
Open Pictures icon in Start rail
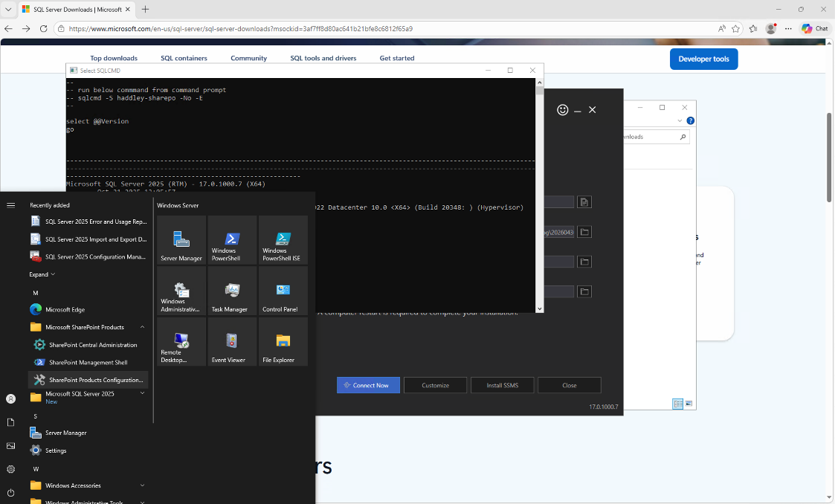[x=10, y=445]
